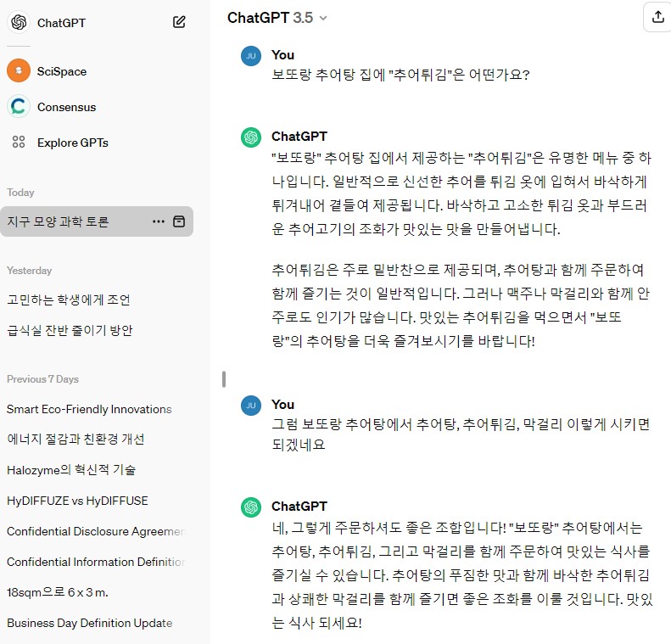671x644 pixels.
Task: Click ChatGPT avatar on second response
Action: pyautogui.click(x=251, y=507)
